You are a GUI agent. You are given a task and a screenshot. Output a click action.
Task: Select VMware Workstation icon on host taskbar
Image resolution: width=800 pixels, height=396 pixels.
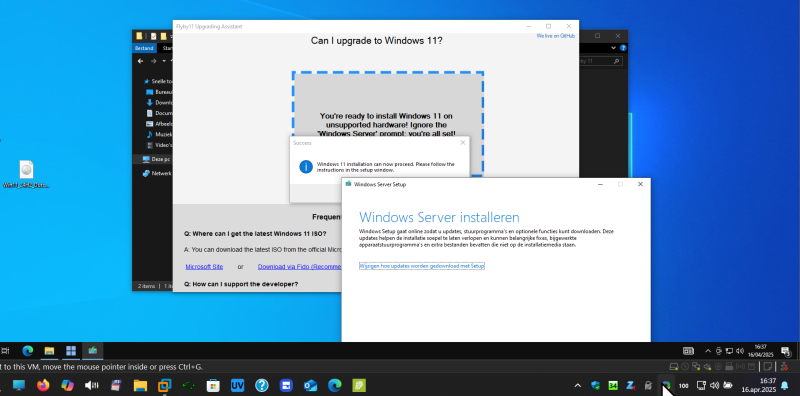[x=165, y=385]
